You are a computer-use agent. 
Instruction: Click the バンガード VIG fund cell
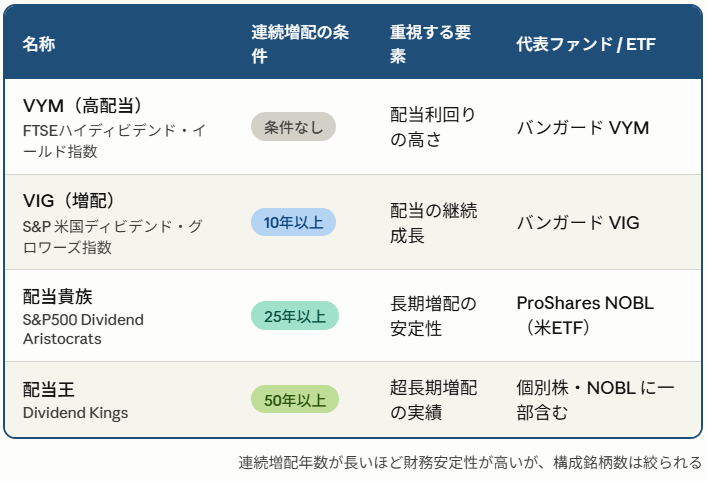click(578, 223)
